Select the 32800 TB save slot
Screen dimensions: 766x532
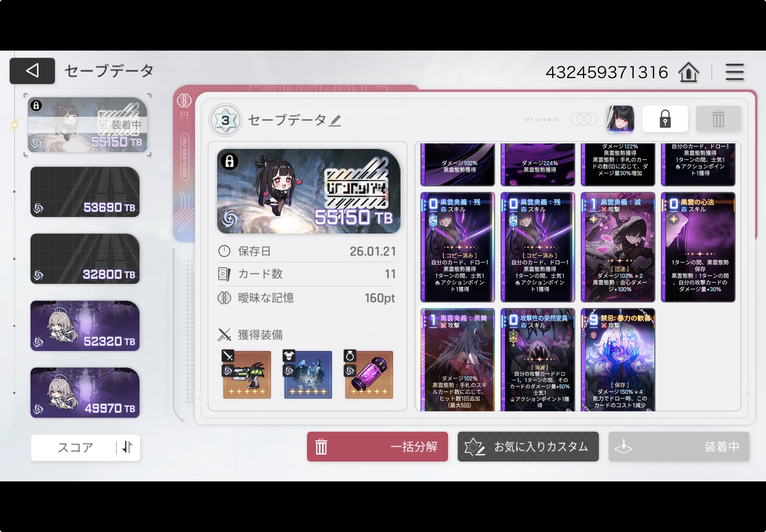[85, 259]
